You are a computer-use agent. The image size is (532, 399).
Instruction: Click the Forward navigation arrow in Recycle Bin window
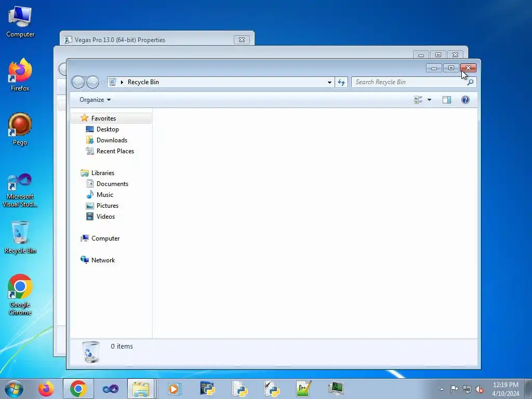pyautogui.click(x=92, y=82)
